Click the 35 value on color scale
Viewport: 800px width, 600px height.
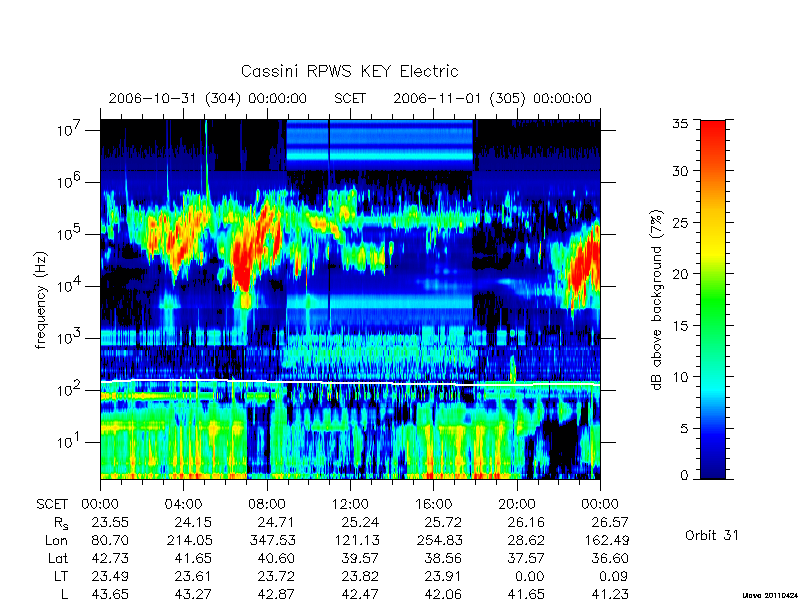point(680,124)
